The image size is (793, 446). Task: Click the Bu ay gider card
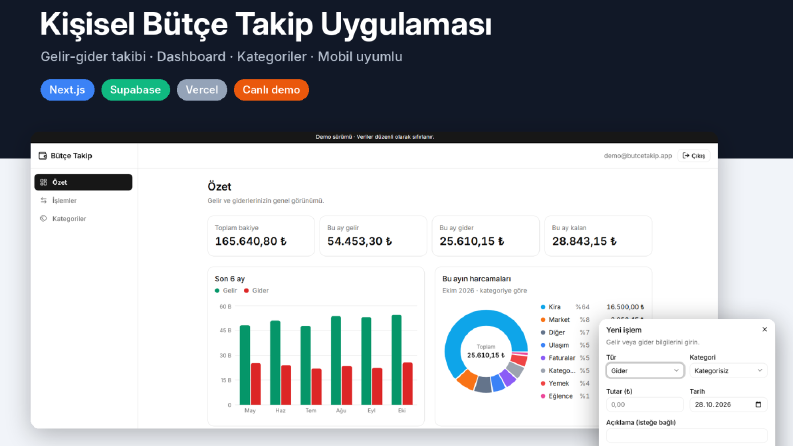[486, 236]
